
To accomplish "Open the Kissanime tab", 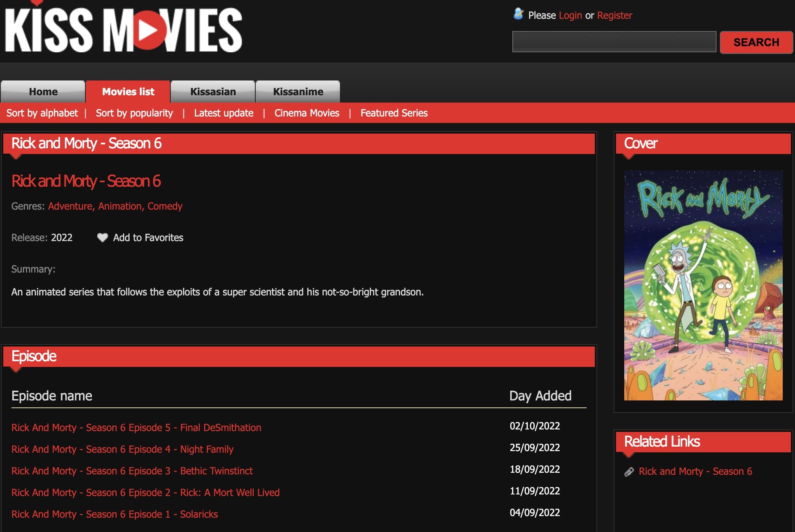I will (x=298, y=92).
